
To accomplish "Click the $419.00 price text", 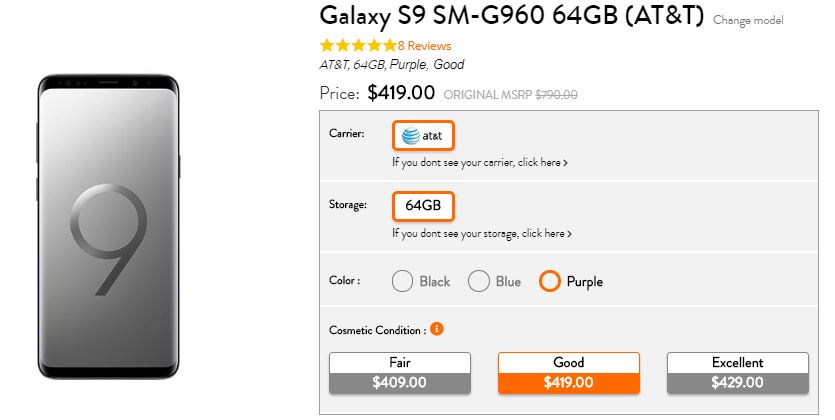I will tap(401, 94).
